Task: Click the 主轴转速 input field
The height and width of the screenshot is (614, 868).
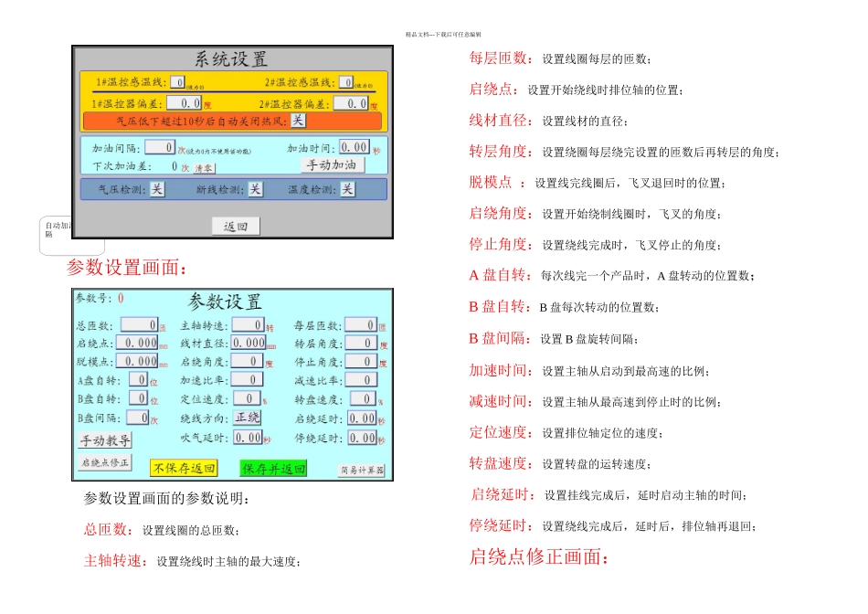Action: pyautogui.click(x=248, y=325)
